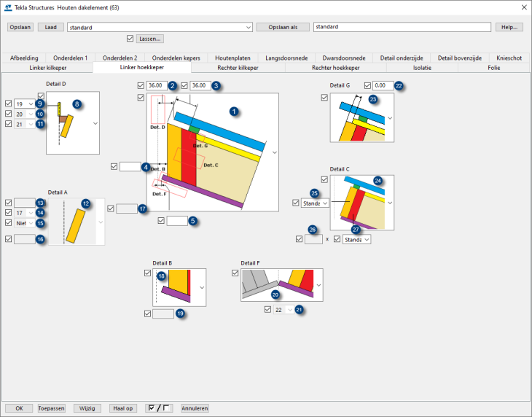Expand the main picture option arrow
The height and width of the screenshot is (417, 532).
[275, 152]
